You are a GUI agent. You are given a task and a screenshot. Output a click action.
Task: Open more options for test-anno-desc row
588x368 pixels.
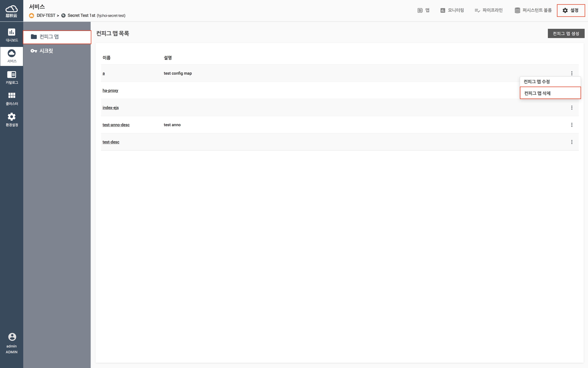coord(572,125)
